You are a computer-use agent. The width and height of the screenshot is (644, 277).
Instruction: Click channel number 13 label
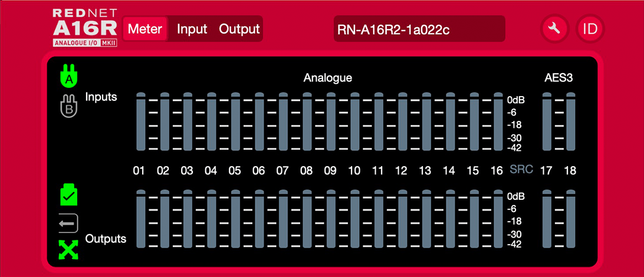click(426, 171)
